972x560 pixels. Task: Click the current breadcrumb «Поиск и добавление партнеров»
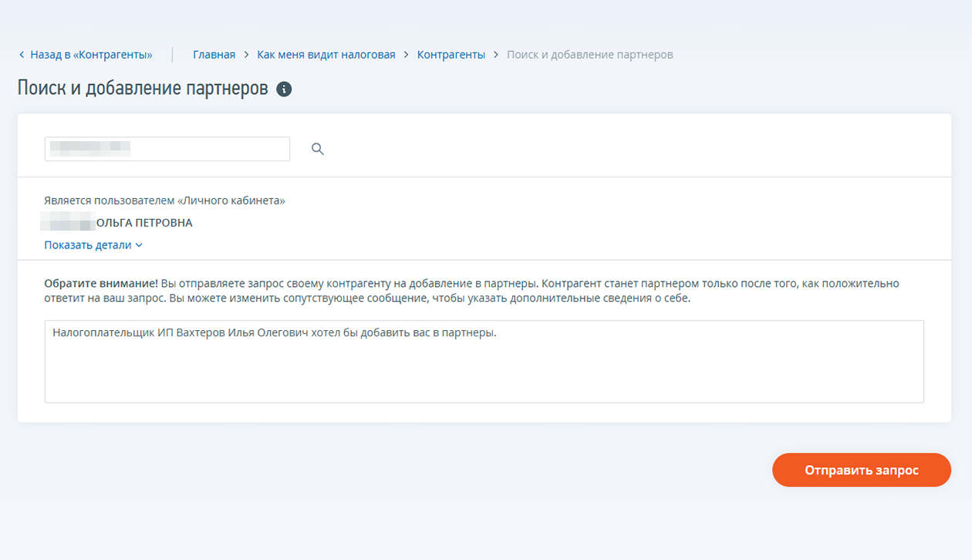589,55
